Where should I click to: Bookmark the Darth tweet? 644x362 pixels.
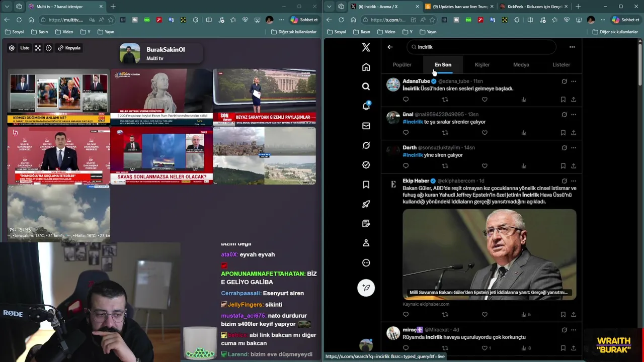pyautogui.click(x=563, y=166)
